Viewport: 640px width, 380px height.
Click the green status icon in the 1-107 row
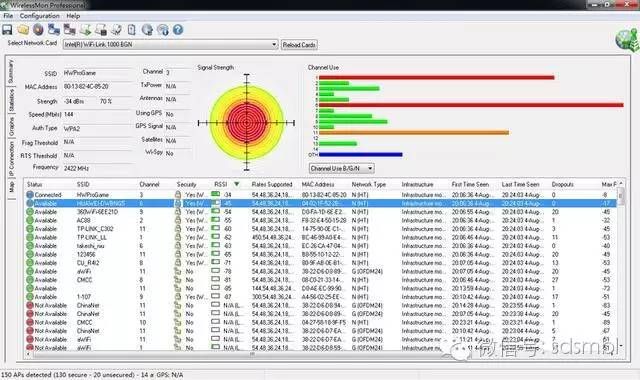pos(30,297)
